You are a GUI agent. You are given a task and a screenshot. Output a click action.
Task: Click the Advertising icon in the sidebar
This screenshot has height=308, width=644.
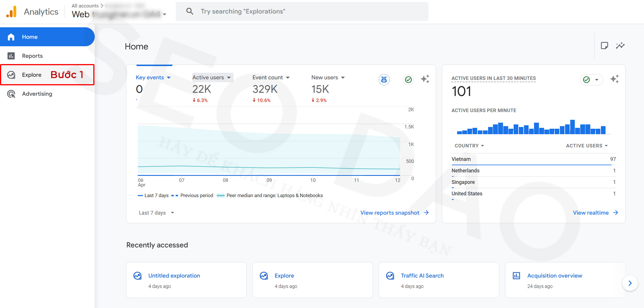(x=11, y=94)
